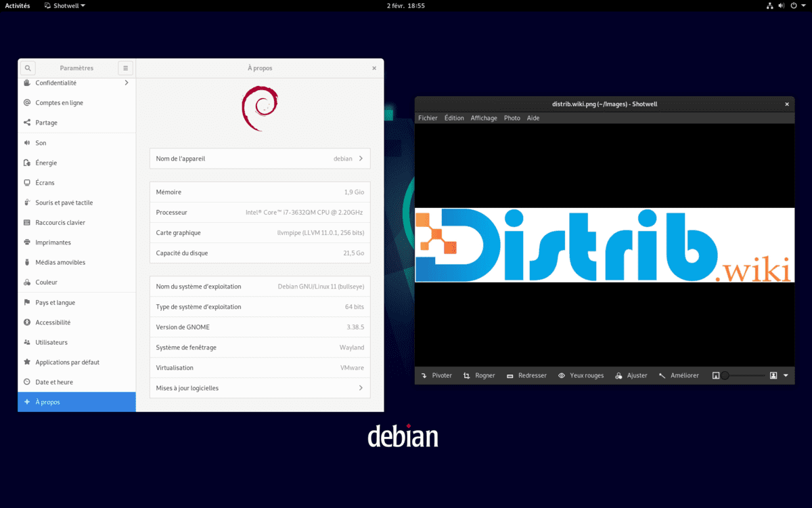This screenshot has height=508, width=812.
Task: Adjust the Shotwell zoom slider
Action: [744, 375]
